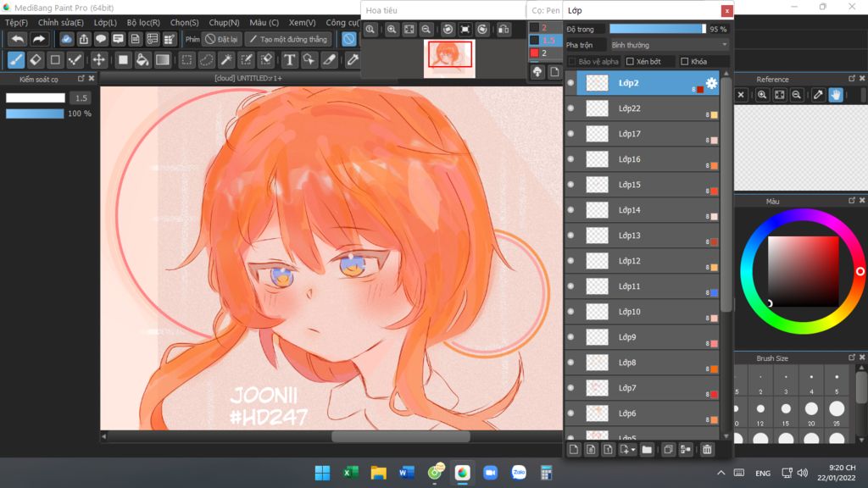Image resolution: width=868 pixels, height=488 pixels.
Task: Open the Tệp(F) menu
Action: (16, 23)
